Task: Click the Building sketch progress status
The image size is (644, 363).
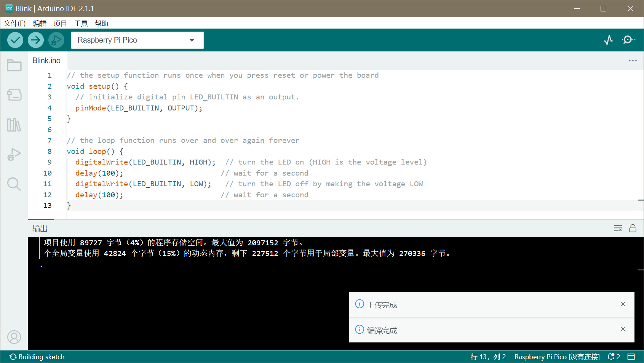Action: click(37, 357)
